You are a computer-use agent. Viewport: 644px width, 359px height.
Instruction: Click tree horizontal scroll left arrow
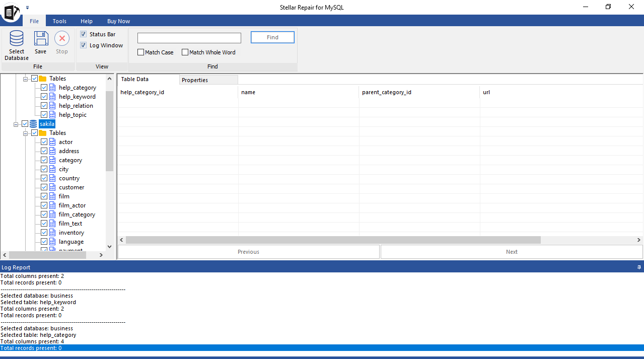(5, 255)
